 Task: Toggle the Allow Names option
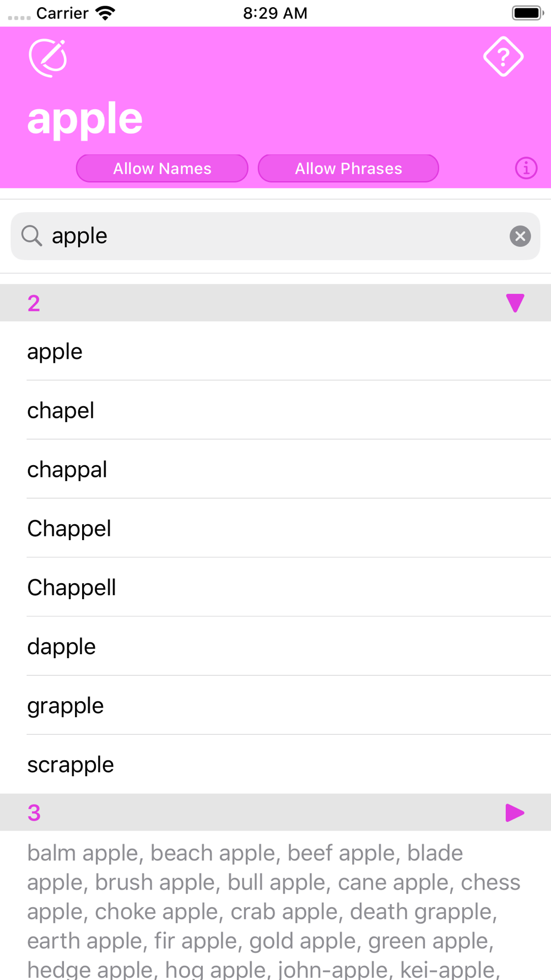[x=162, y=168]
